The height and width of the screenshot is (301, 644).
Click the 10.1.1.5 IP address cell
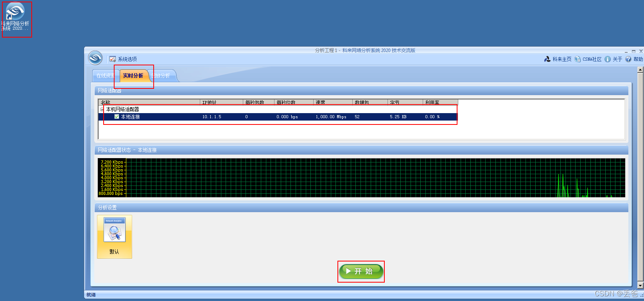[x=212, y=117]
